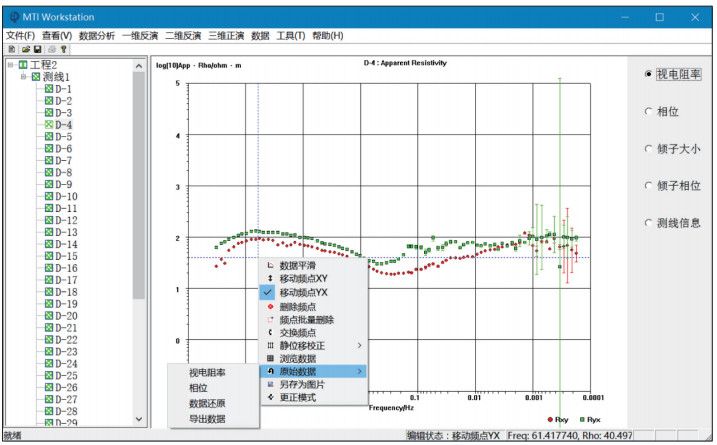717x445 pixels.
Task: Click the save disk toolbar icon
Action: coord(37,48)
